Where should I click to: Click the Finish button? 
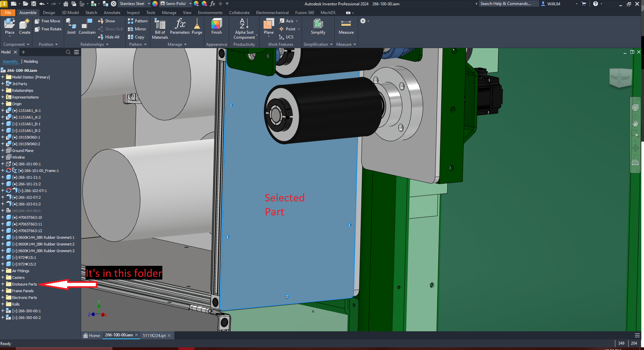[216, 27]
